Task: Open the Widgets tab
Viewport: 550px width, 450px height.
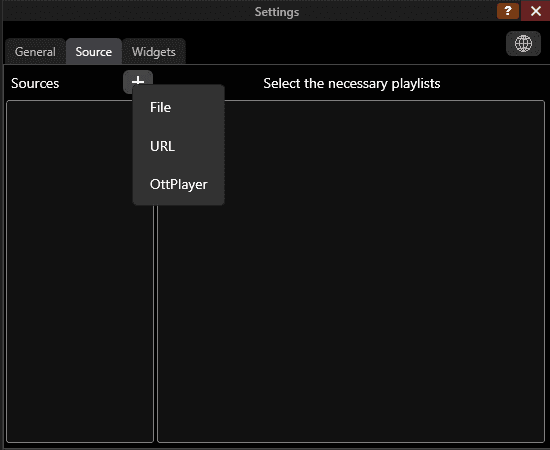Action: (x=154, y=52)
